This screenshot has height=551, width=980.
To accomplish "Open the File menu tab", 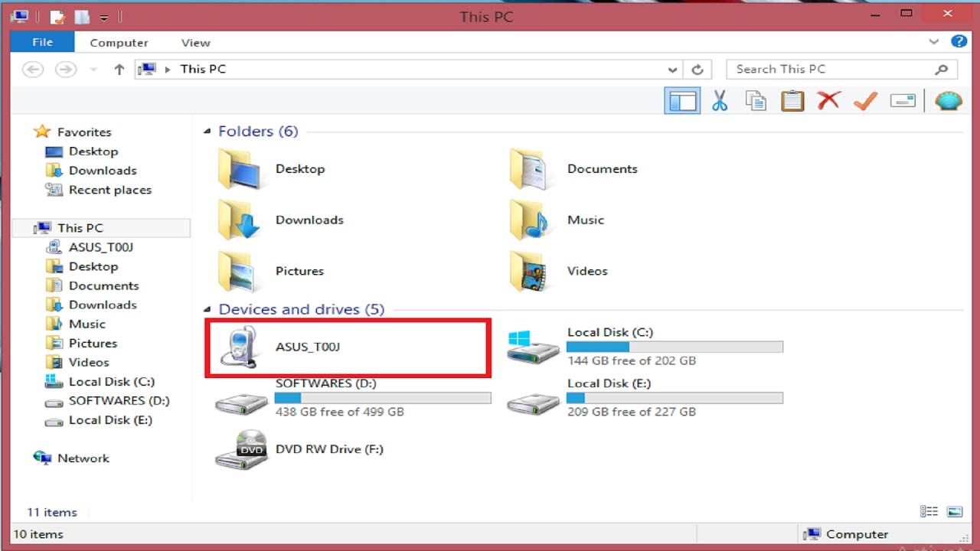I will (43, 42).
